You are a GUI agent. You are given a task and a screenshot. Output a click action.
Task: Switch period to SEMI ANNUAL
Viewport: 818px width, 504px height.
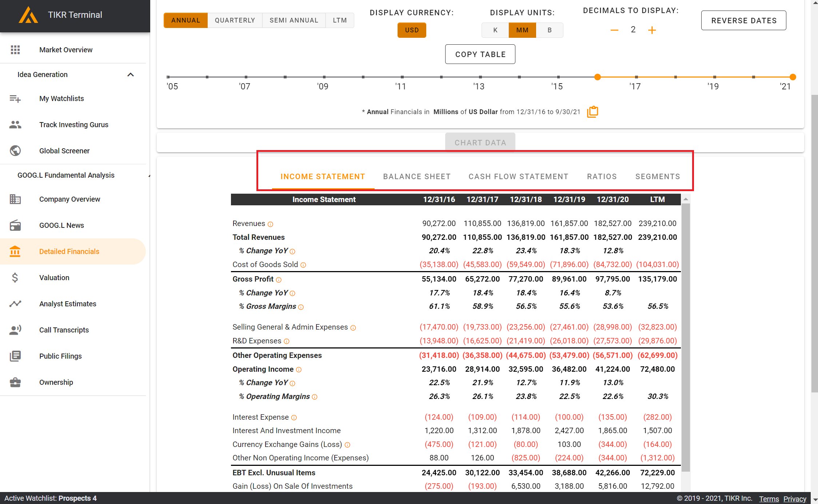[294, 20]
